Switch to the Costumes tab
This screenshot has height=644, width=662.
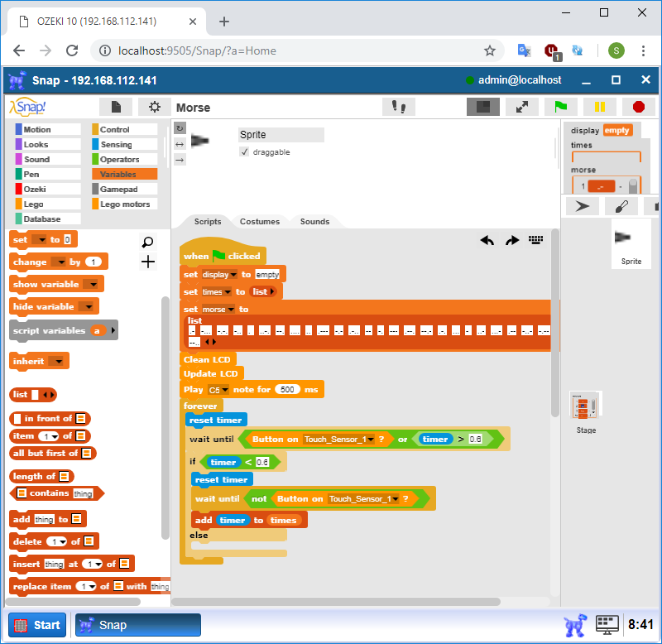click(x=260, y=221)
